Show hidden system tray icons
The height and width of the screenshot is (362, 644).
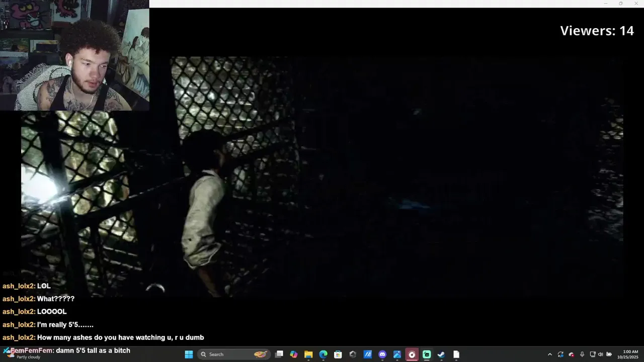tap(549, 354)
